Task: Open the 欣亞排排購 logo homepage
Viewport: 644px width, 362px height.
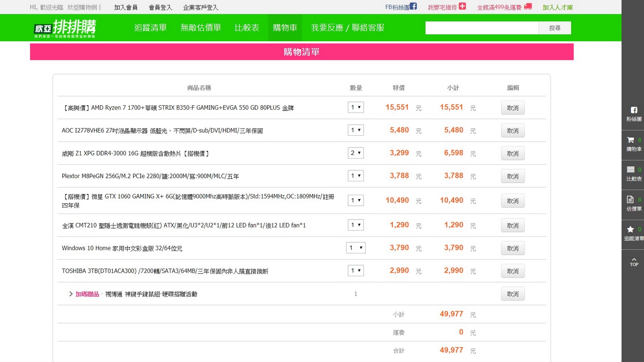Action: tap(65, 28)
